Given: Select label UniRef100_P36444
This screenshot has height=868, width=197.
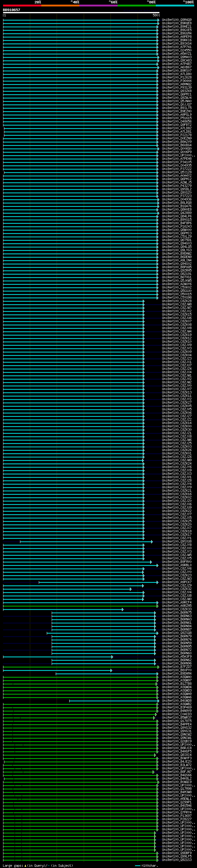Looking at the screenshot, I should pos(177,81).
